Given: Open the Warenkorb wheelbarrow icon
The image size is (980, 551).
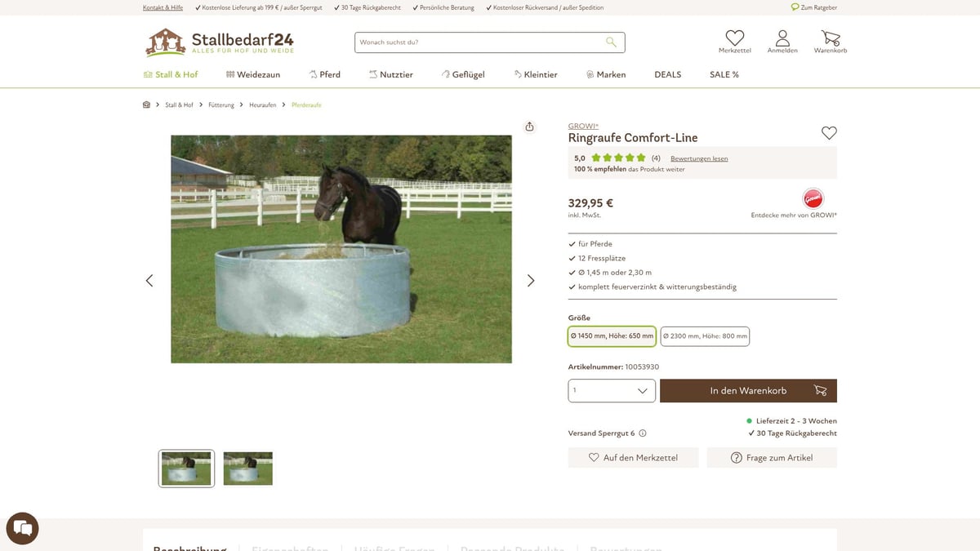Looking at the screenshot, I should [831, 38].
